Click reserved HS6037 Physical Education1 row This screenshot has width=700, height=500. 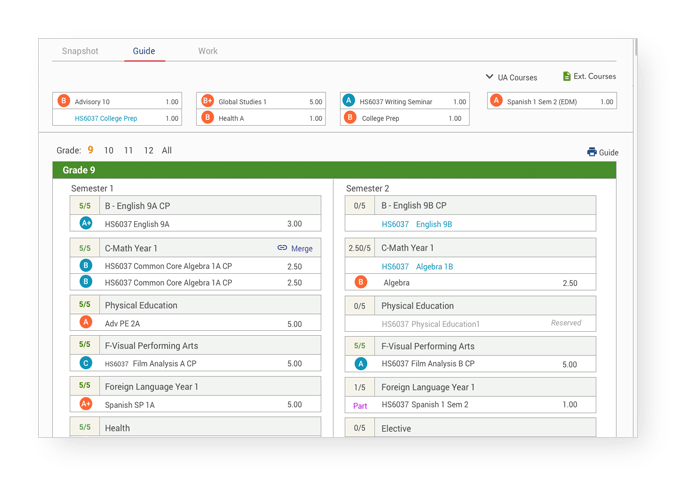(470, 324)
